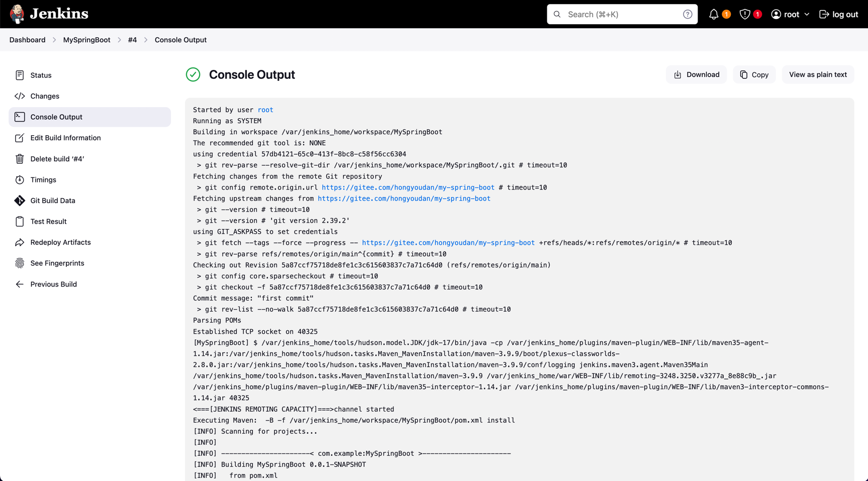Click View as plain text

click(x=818, y=75)
